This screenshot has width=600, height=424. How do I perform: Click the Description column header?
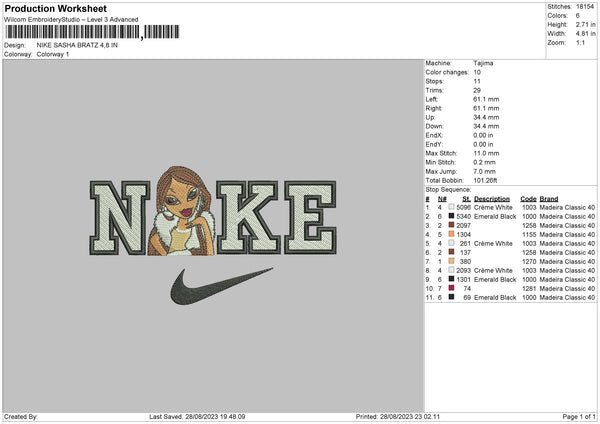click(492, 199)
